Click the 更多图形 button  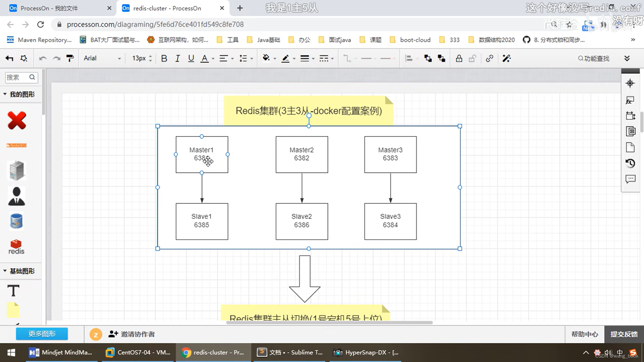[x=42, y=334]
